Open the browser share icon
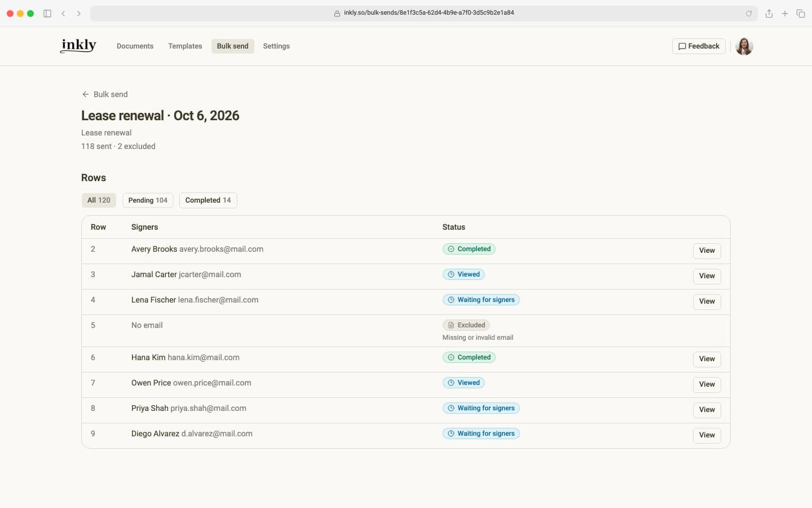The width and height of the screenshot is (812, 508). [769, 14]
